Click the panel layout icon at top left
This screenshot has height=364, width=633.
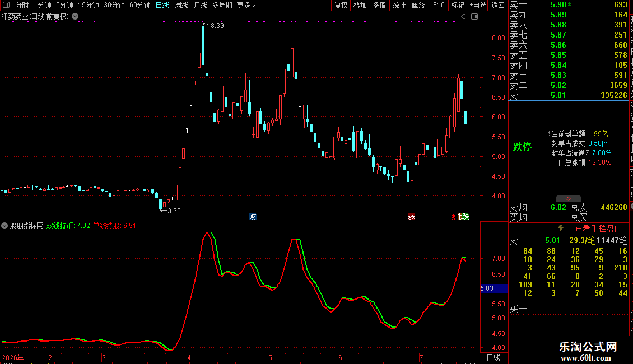6,5
